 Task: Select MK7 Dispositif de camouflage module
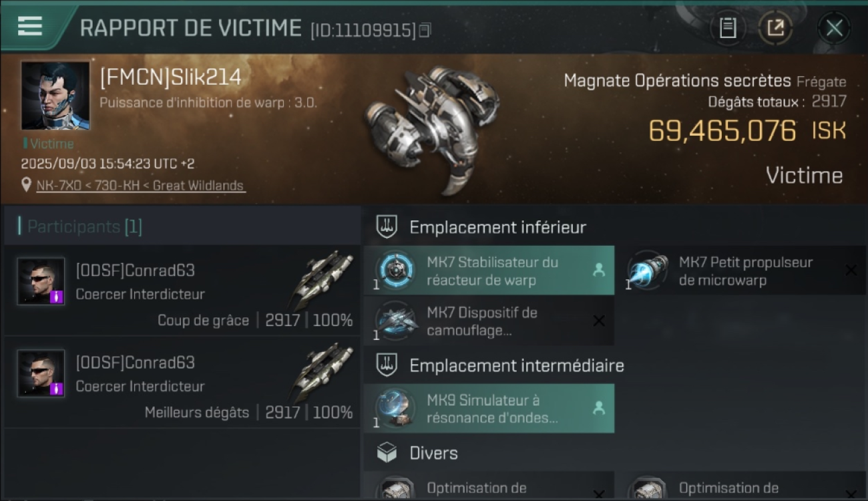pos(489,321)
